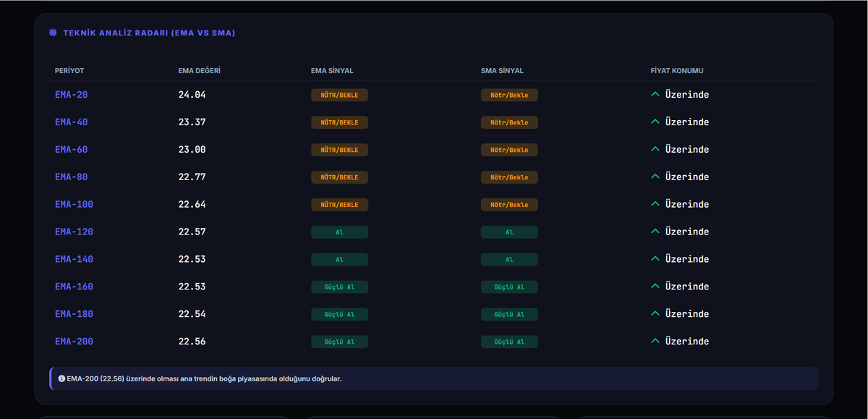Click the EMA signal Güçlü Al badge for EMA-160

click(339, 287)
